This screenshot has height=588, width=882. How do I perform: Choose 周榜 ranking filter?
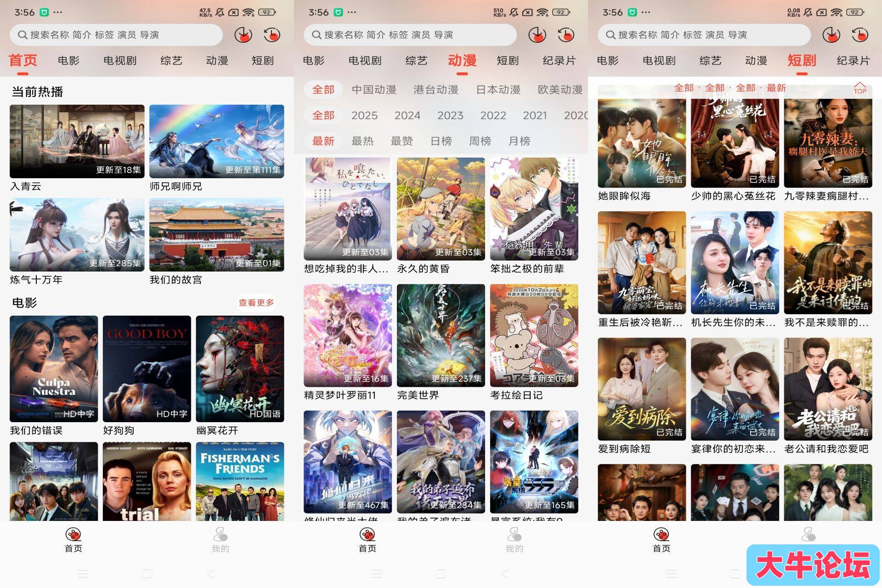coord(480,141)
